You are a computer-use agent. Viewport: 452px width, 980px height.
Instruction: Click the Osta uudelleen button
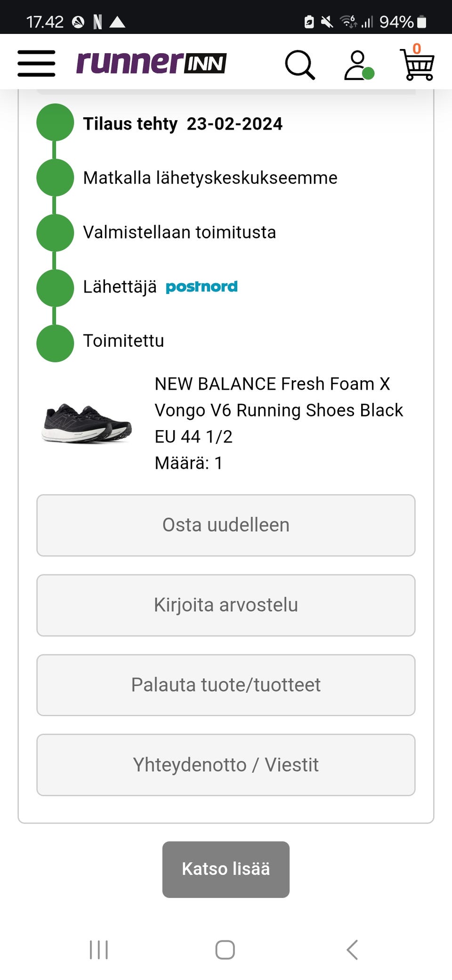pos(226,525)
